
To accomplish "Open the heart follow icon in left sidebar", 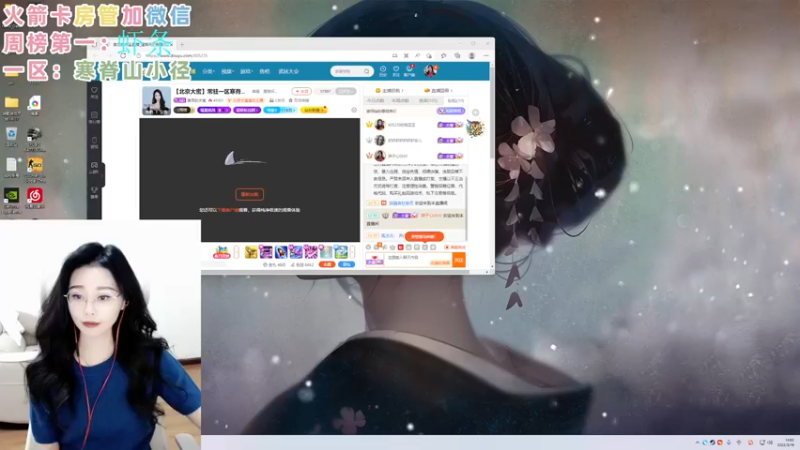I will pos(94,92).
